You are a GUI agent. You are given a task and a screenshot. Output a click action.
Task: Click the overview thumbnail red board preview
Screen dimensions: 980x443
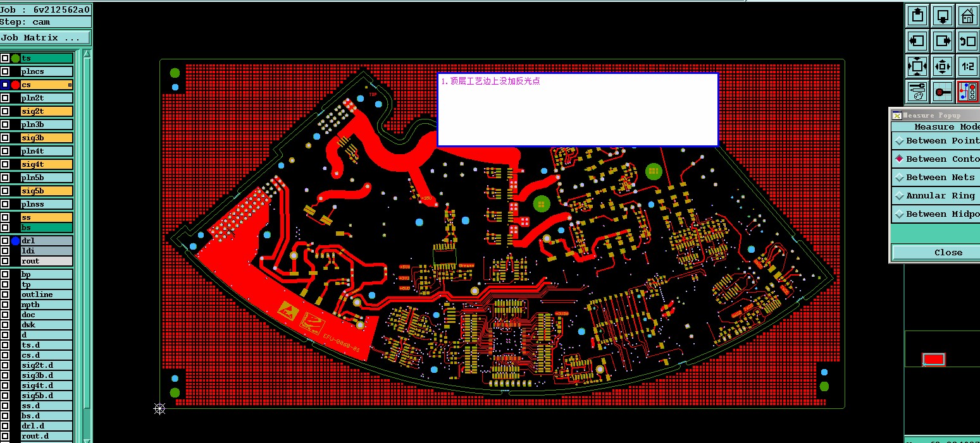934,360
